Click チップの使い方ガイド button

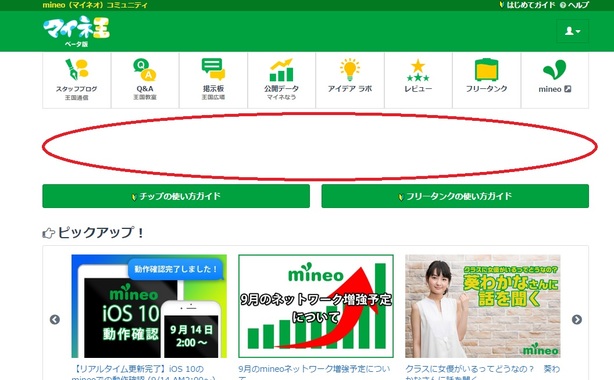pos(176,196)
